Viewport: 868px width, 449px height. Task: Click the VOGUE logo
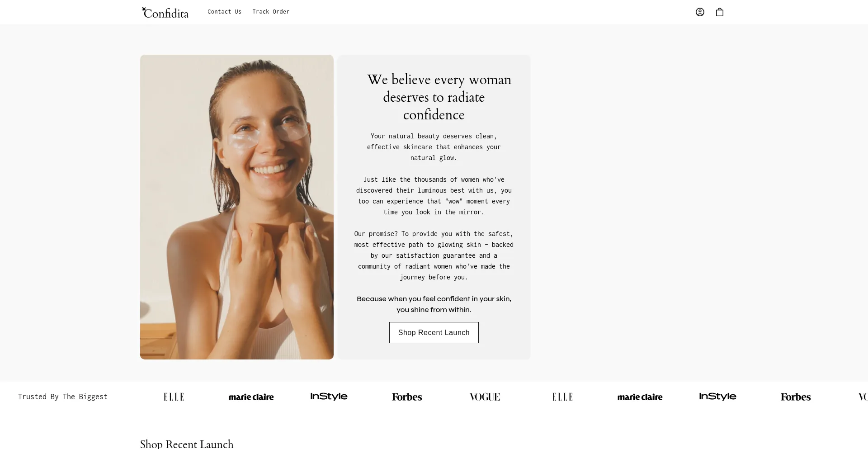coord(485,397)
